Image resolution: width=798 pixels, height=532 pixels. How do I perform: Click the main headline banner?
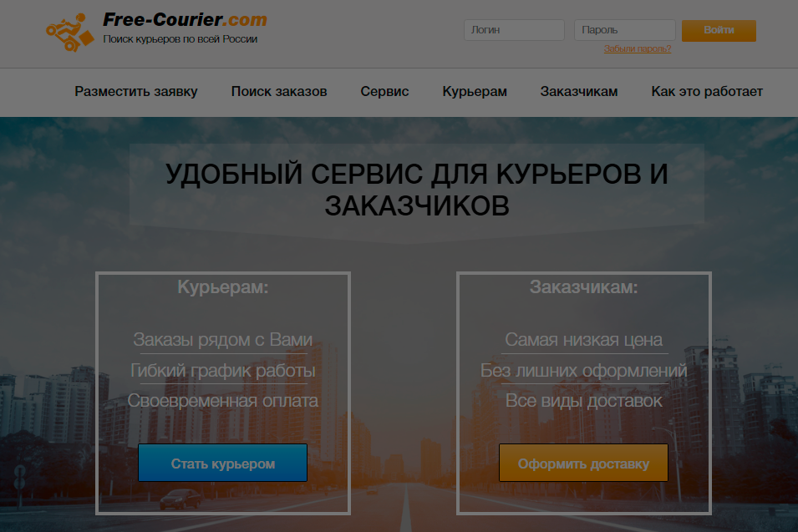(x=417, y=190)
